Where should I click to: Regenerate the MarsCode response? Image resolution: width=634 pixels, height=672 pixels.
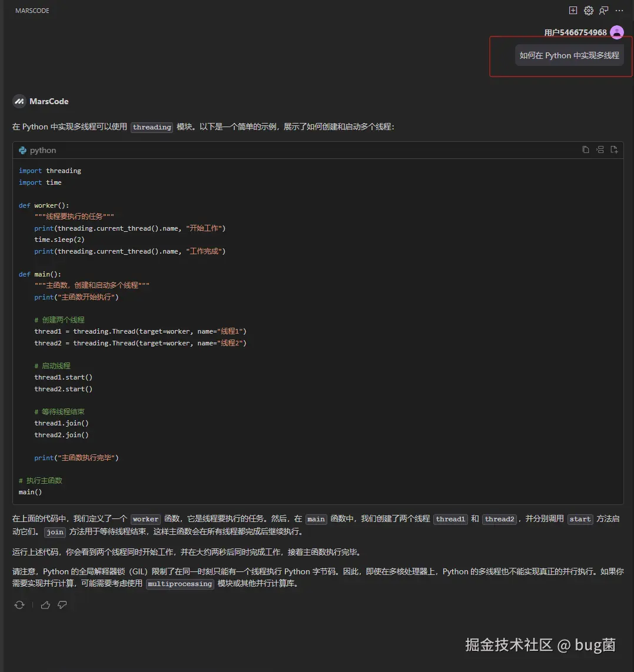coord(19,605)
